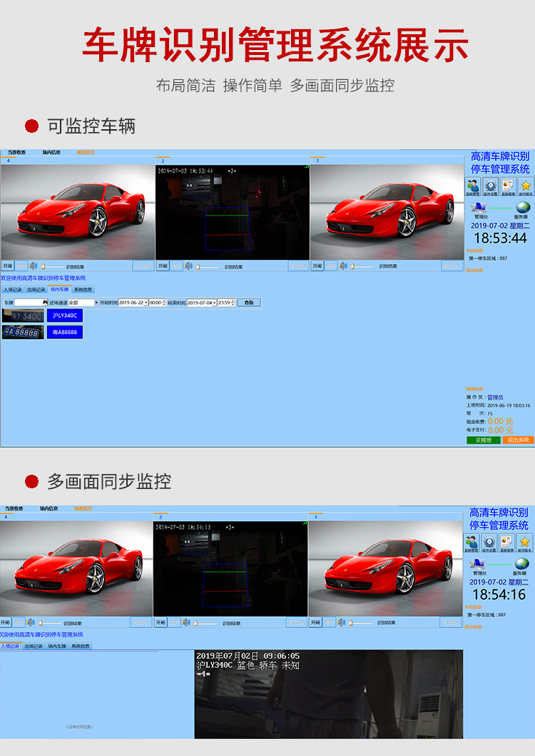535x756 pixels.
Task: Mute camera 2 speaker in upper screenshot
Action: click(x=188, y=266)
